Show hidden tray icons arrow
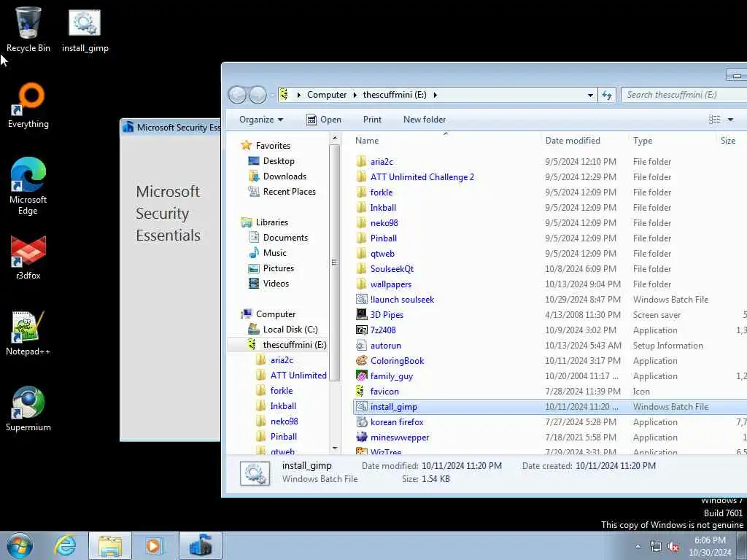747x560 pixels. [x=638, y=547]
